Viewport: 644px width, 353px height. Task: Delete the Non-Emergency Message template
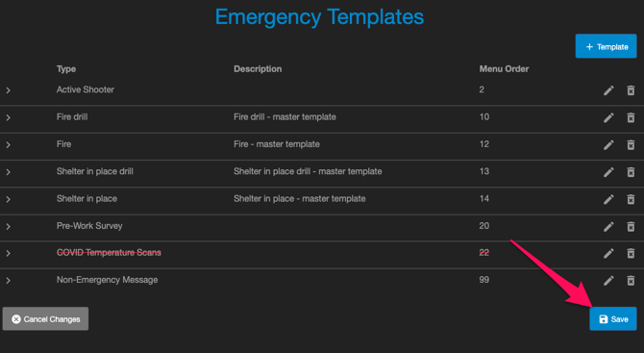pos(631,281)
